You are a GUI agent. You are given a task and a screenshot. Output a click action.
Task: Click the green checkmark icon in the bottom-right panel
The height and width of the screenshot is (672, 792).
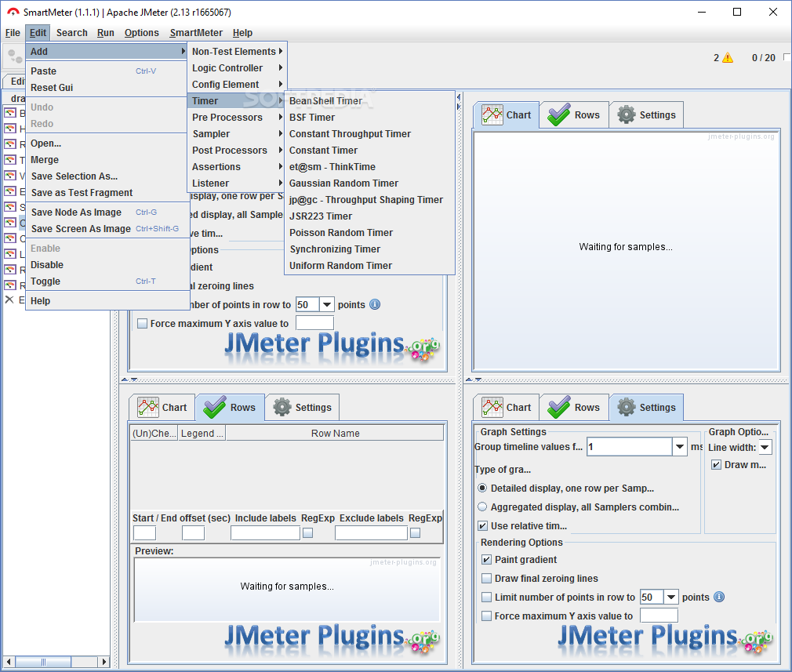[559, 407]
